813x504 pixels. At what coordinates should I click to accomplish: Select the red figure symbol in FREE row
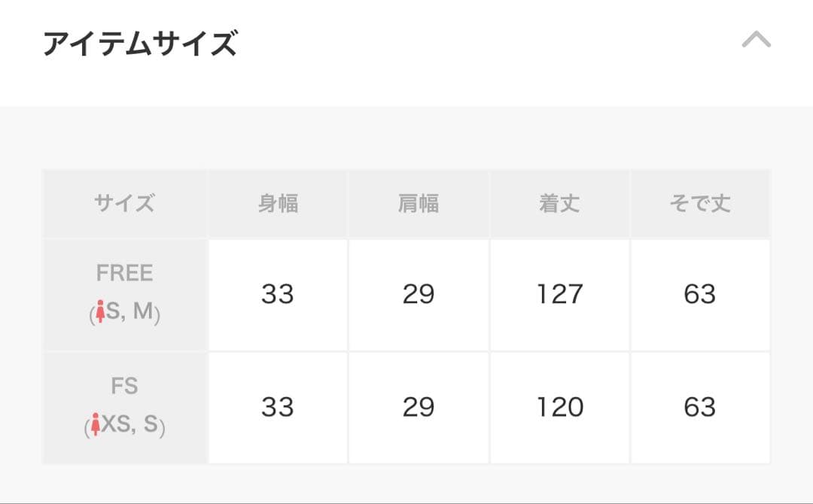tap(102, 311)
